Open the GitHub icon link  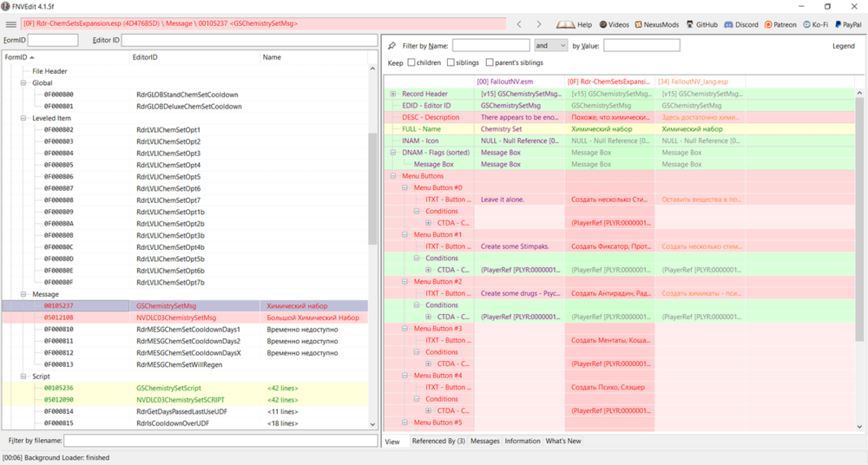point(690,24)
